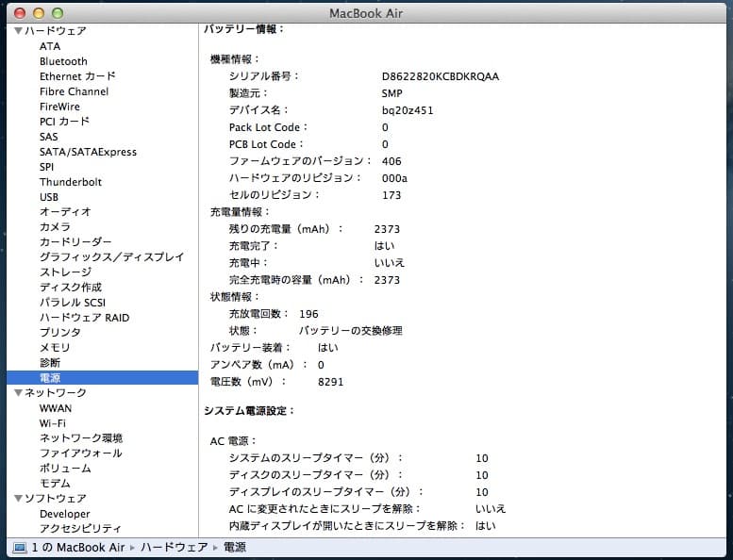Viewport: 733px width, 560px height.
Task: Open ネットワーク環境 entry
Action: coord(81,438)
